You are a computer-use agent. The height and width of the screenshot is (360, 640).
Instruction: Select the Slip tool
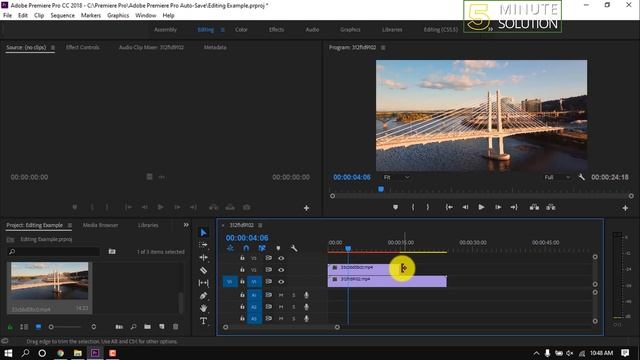coord(203,282)
